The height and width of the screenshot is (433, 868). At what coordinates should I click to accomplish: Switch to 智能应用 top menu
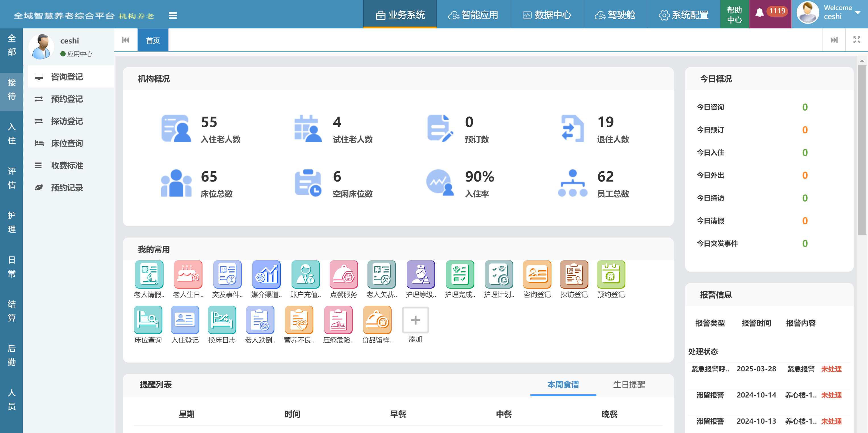pyautogui.click(x=473, y=15)
